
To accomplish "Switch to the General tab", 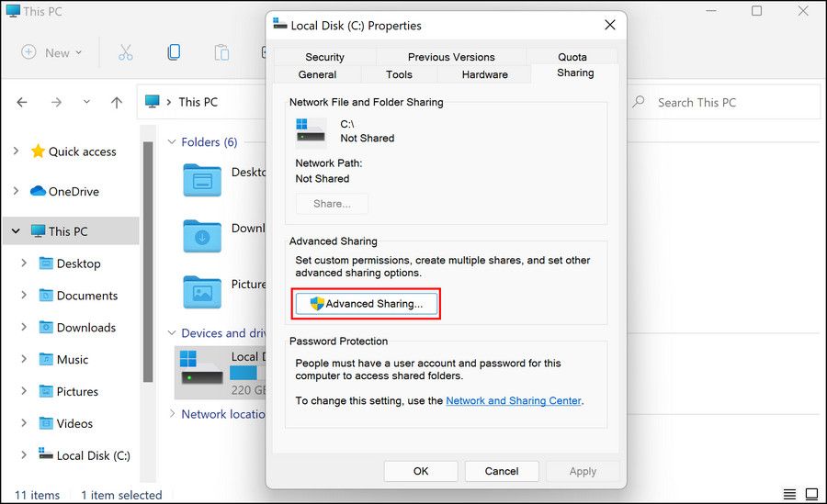I will (317, 74).
